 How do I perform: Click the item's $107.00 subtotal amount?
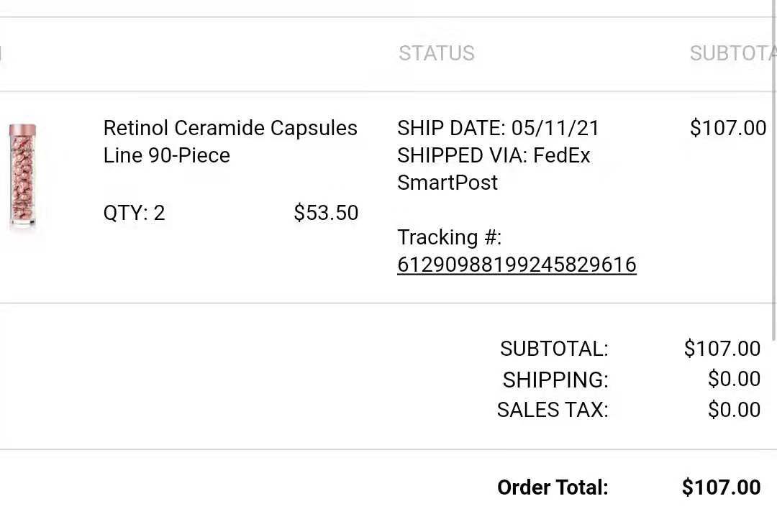tap(728, 128)
